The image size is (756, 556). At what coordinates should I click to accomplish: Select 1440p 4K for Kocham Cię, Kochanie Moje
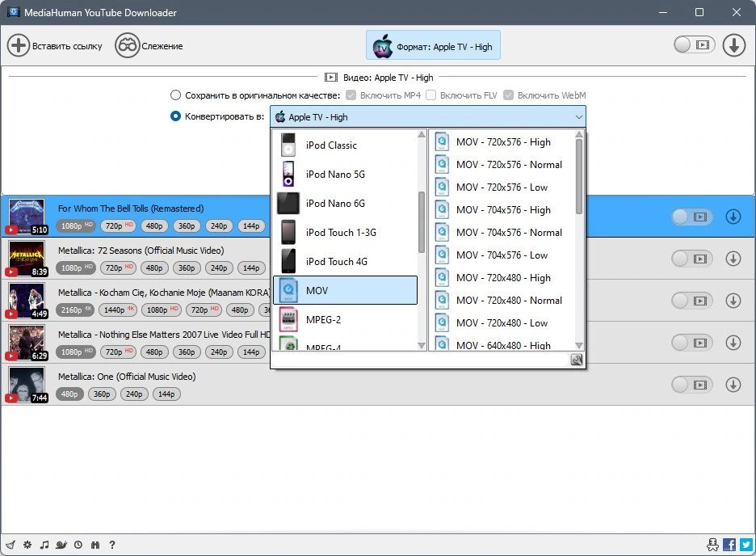tap(118, 310)
